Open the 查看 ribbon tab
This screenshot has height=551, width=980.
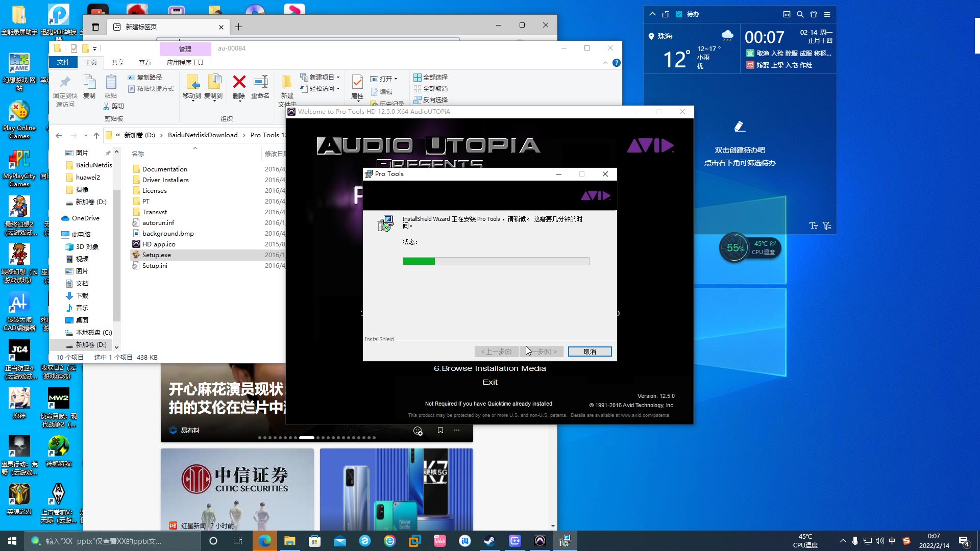click(145, 62)
